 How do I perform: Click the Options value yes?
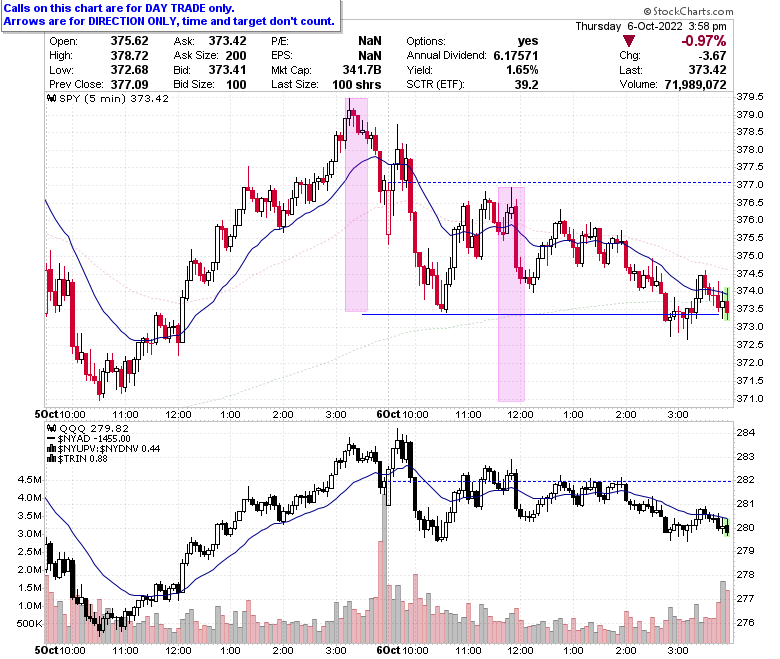tap(528, 41)
